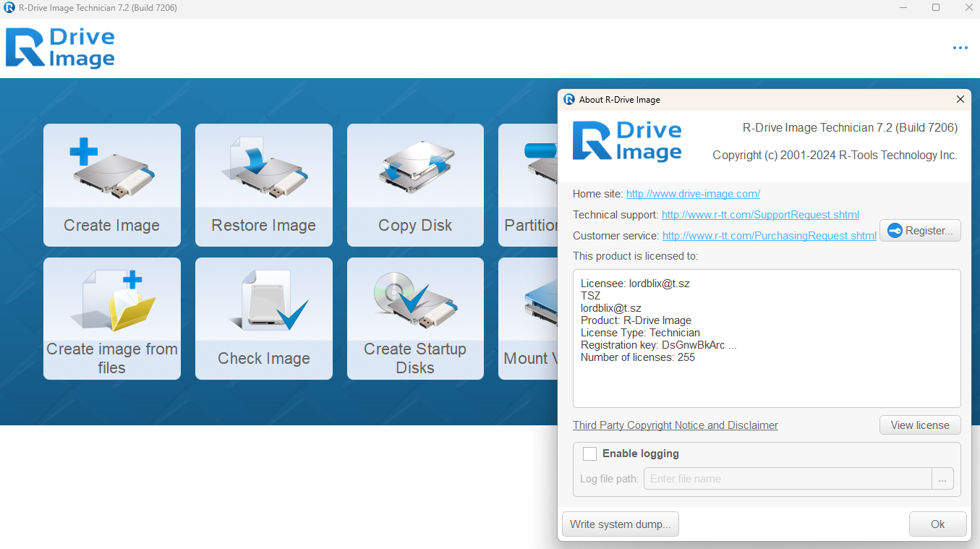Click the Product: R-Drive Image line
The width and height of the screenshot is (980, 549).
(636, 320)
